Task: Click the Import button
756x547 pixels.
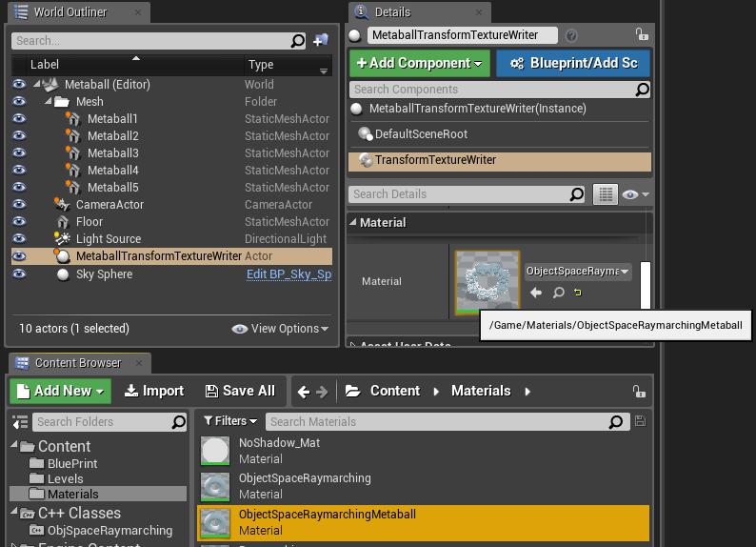Action: (x=154, y=391)
